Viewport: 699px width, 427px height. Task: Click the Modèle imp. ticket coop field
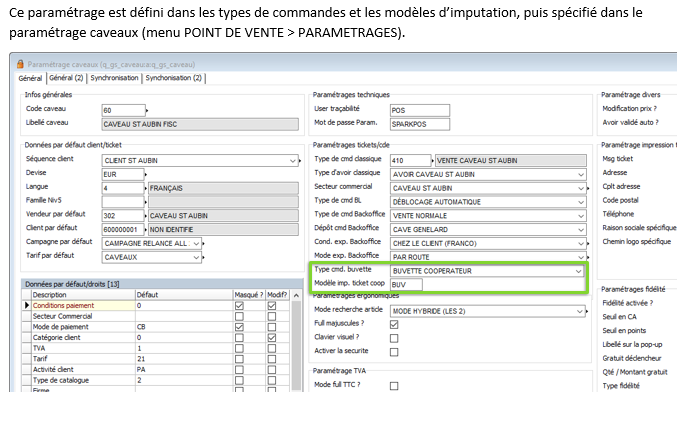[x=407, y=284]
